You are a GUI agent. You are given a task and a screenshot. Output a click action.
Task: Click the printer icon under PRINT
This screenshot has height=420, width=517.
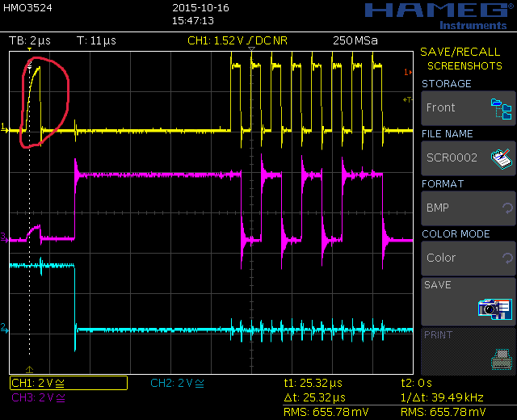point(502,359)
